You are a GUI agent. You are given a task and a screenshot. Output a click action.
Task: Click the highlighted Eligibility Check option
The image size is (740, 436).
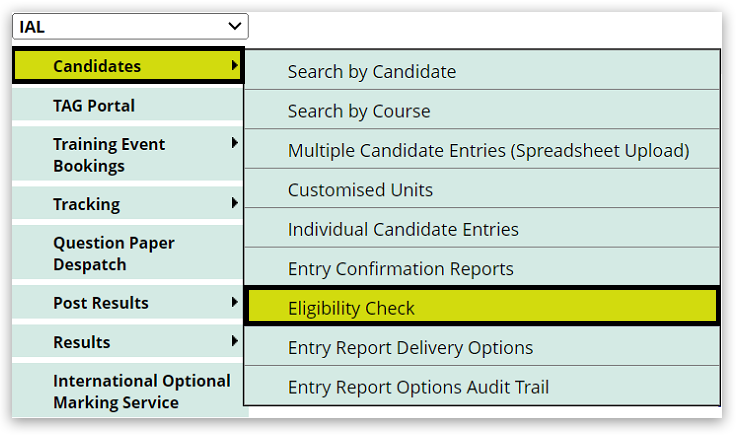point(351,309)
